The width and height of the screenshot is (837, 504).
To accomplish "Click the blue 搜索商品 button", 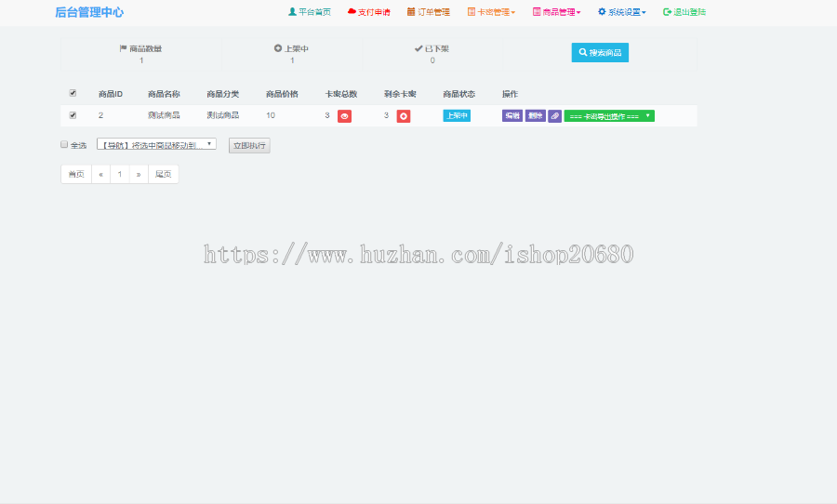I will (600, 53).
